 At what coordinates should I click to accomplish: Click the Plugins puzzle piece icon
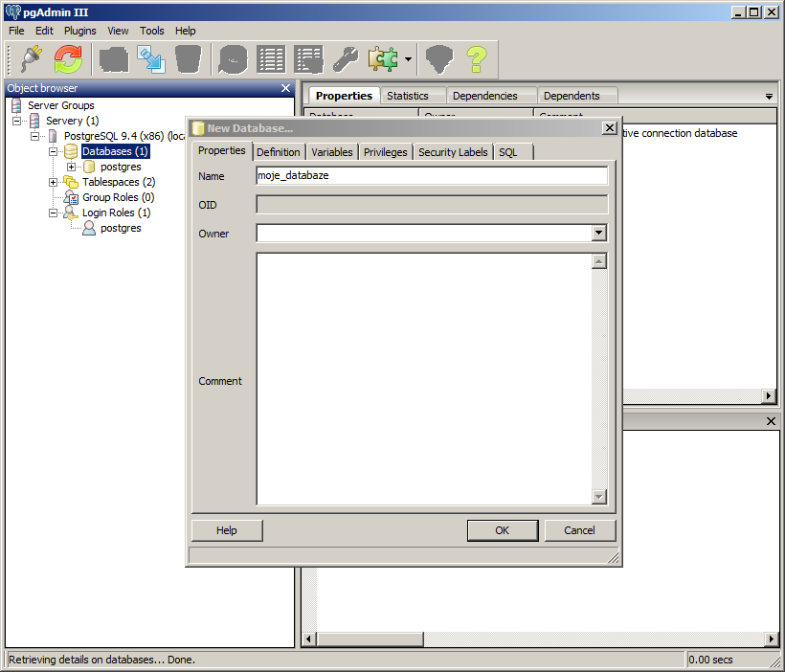point(382,59)
